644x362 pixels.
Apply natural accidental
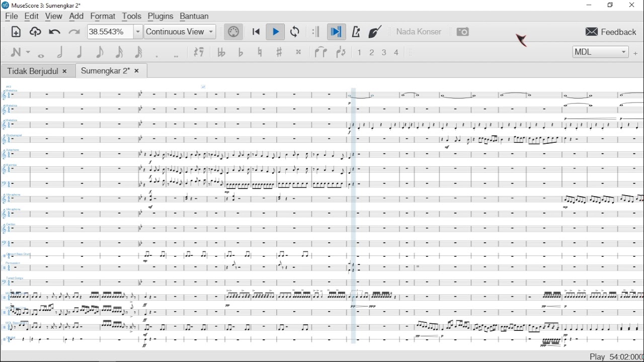click(x=260, y=52)
